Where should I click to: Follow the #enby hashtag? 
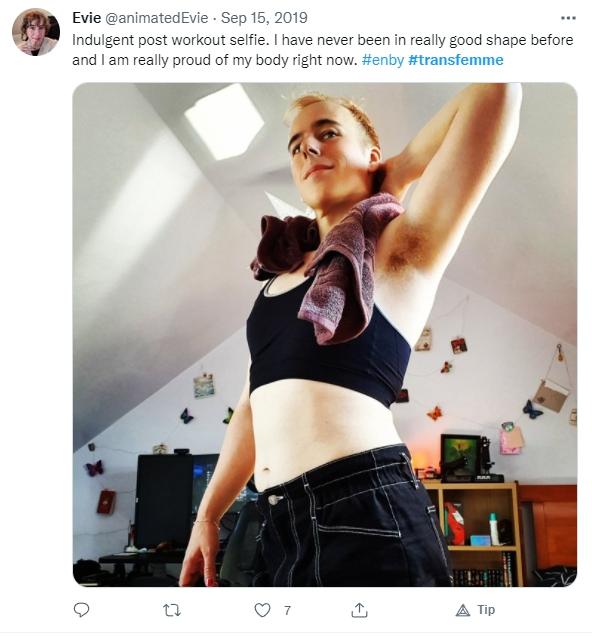click(382, 60)
